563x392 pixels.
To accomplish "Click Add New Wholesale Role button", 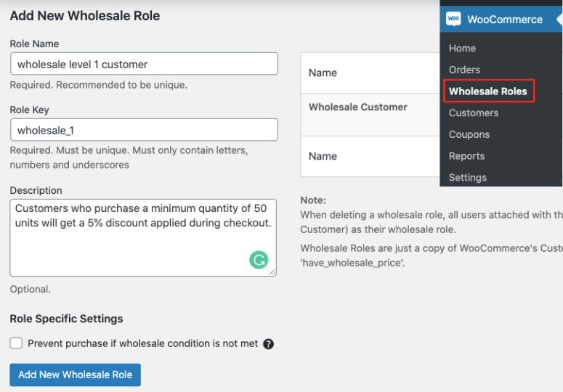I will (x=75, y=375).
